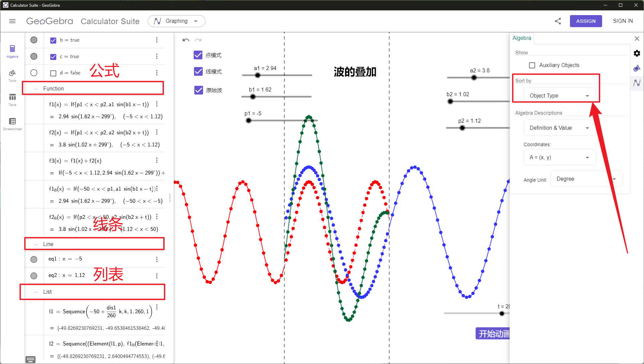Check the d = false checkbox
Viewport: 644px width, 364px height.
point(53,73)
